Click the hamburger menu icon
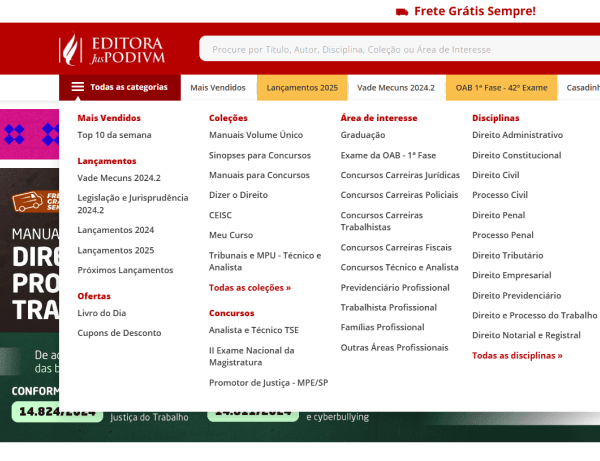 78,87
